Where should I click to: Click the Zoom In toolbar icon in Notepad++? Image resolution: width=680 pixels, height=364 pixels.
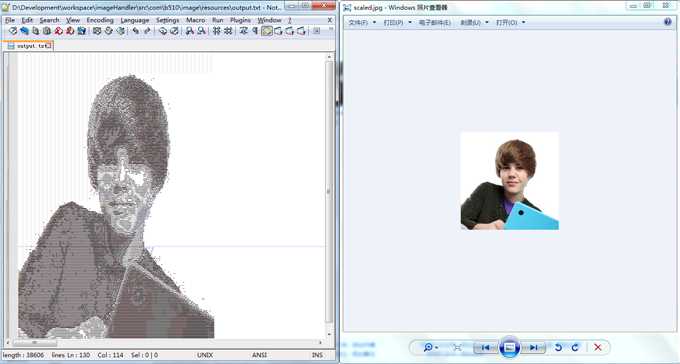(190, 31)
